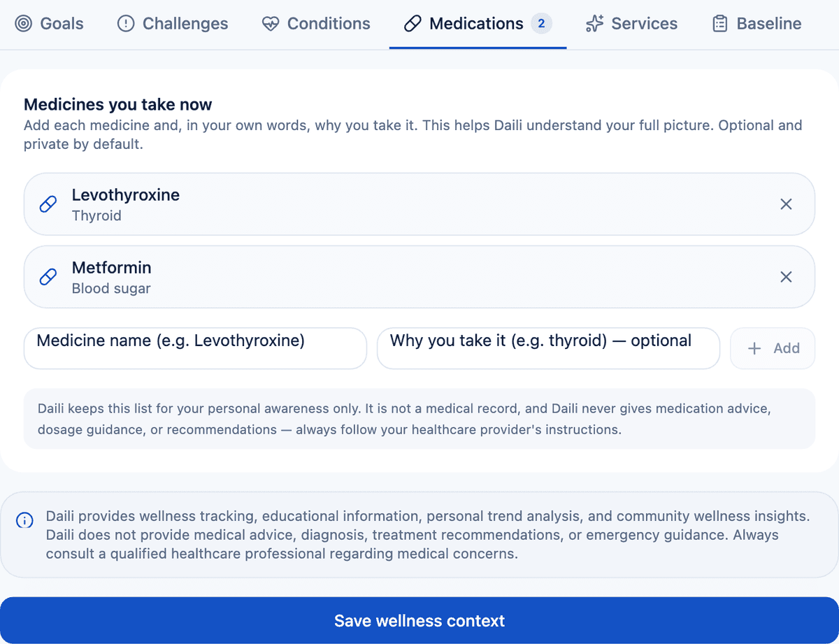Open the Conditions tab
The image size is (839, 644).
click(x=316, y=24)
